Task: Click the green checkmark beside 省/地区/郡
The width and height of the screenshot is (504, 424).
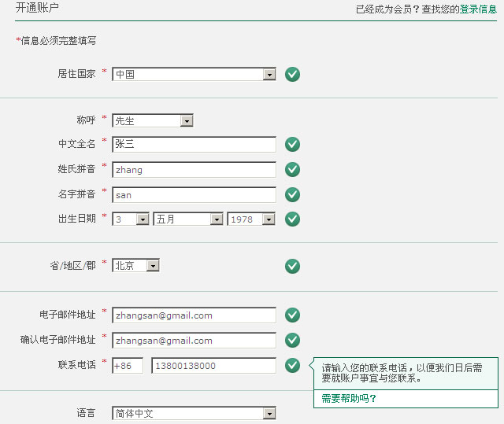Action: coord(292,266)
